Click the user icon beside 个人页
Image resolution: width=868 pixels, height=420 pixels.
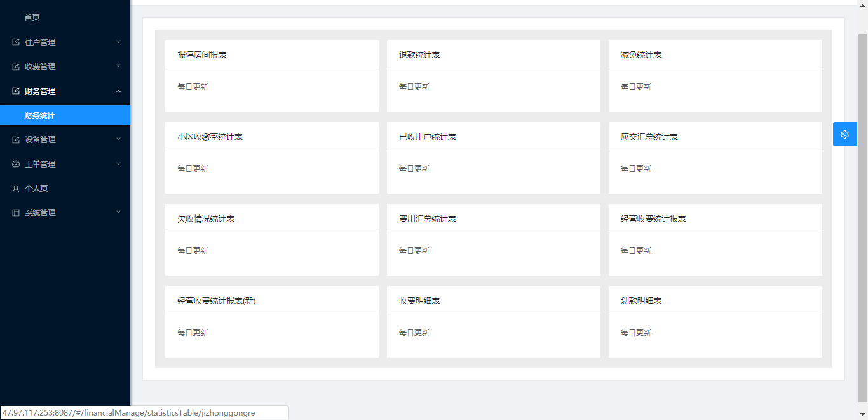coord(16,189)
